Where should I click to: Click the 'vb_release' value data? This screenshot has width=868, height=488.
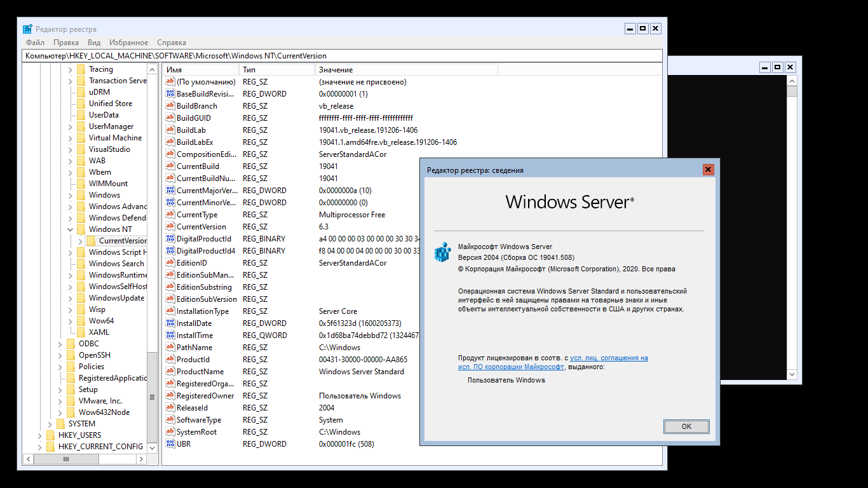336,106
